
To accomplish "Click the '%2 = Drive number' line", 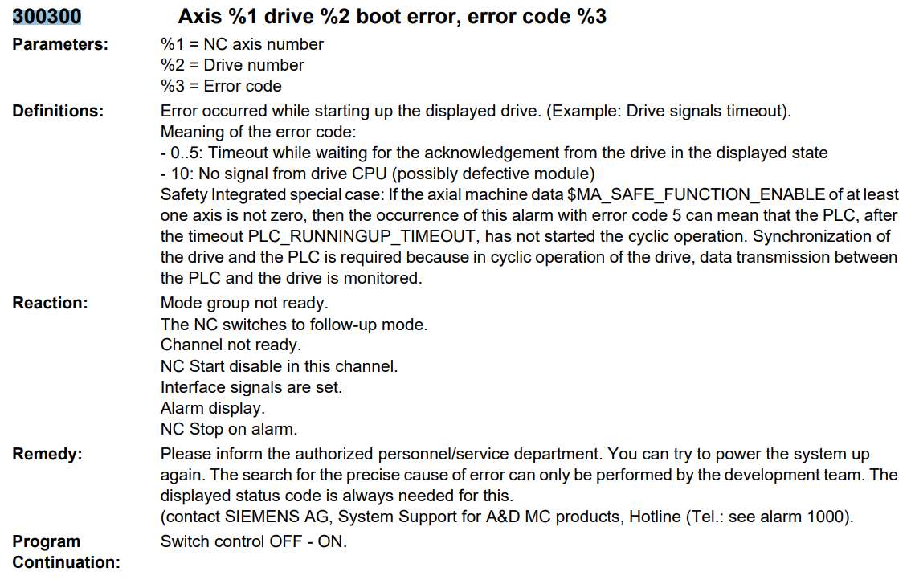I will point(232,66).
